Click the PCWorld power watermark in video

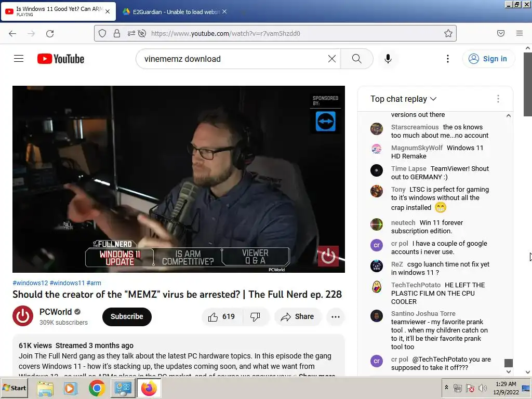328,256
